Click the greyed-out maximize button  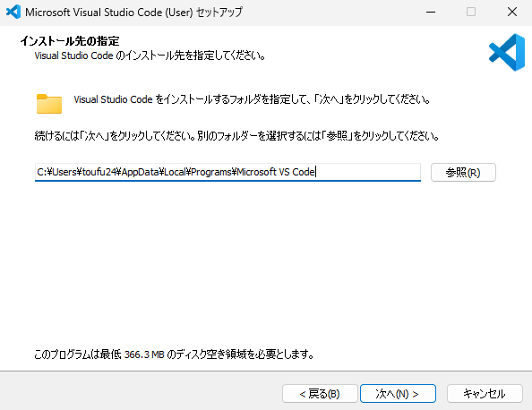[471, 13]
